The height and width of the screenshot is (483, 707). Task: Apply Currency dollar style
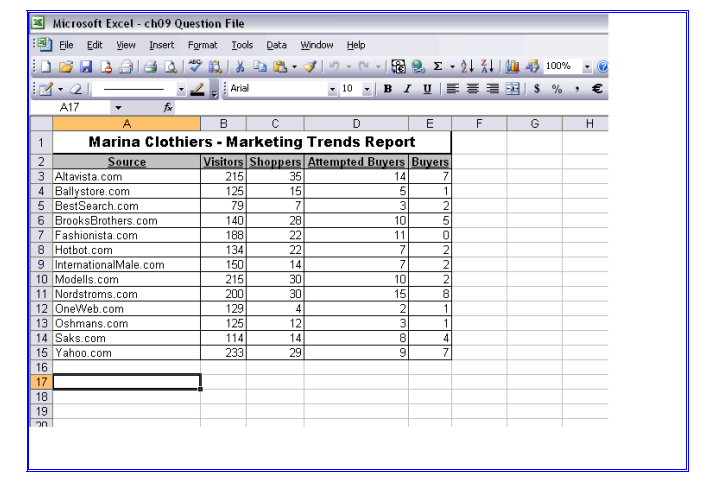537,89
